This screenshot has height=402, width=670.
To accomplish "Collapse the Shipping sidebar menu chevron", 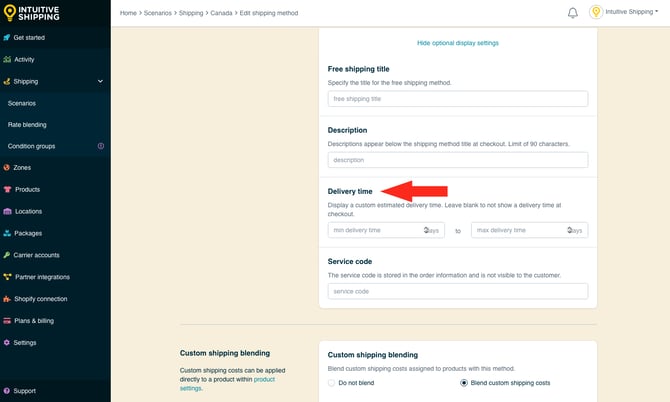I will (x=100, y=81).
